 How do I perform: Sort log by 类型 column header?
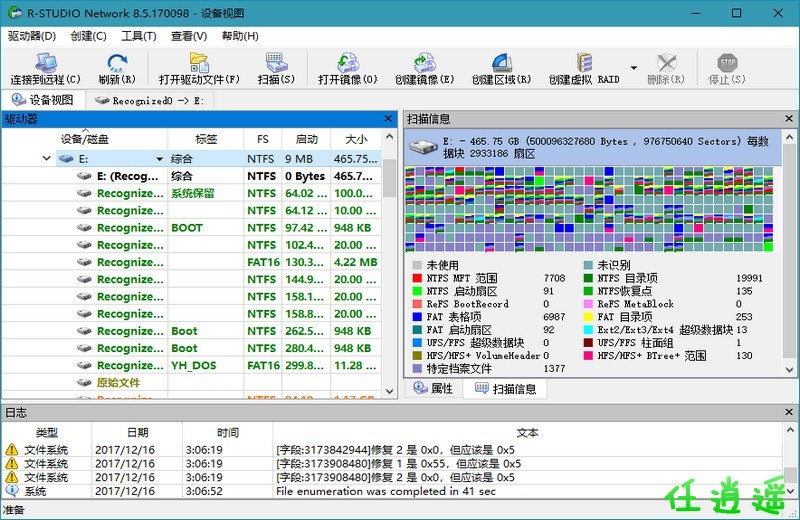coord(46,433)
